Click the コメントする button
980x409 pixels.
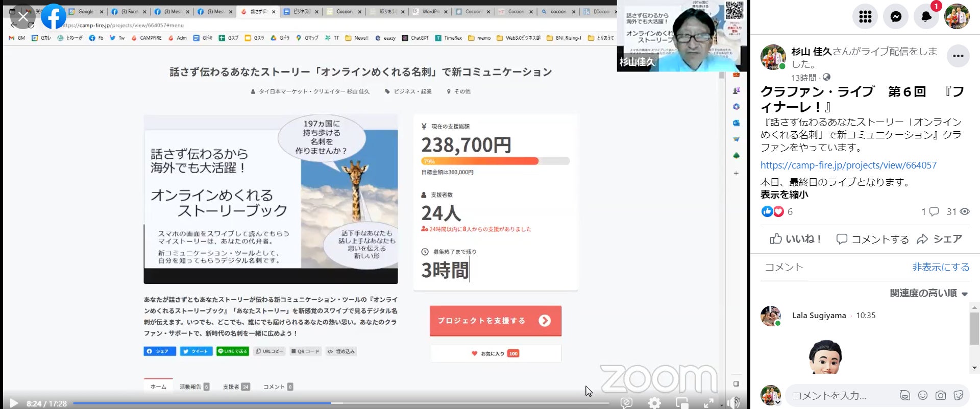coord(873,239)
